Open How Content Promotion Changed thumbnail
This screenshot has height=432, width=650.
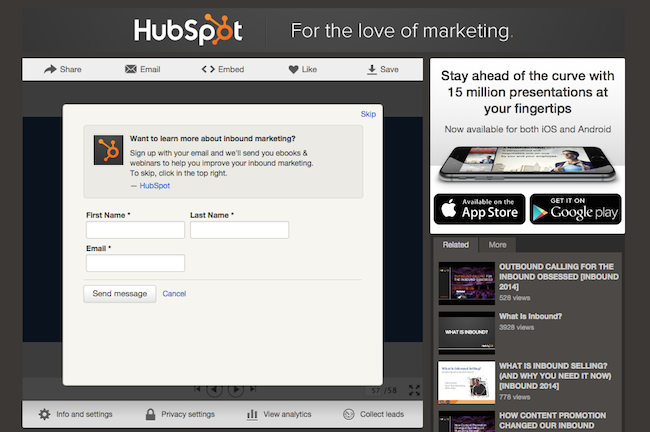pos(467,421)
